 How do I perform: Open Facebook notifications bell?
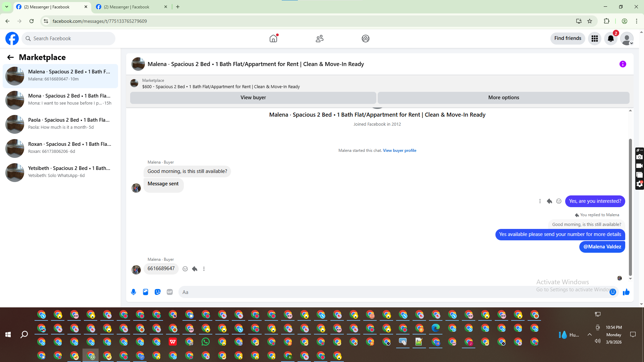[x=611, y=39]
